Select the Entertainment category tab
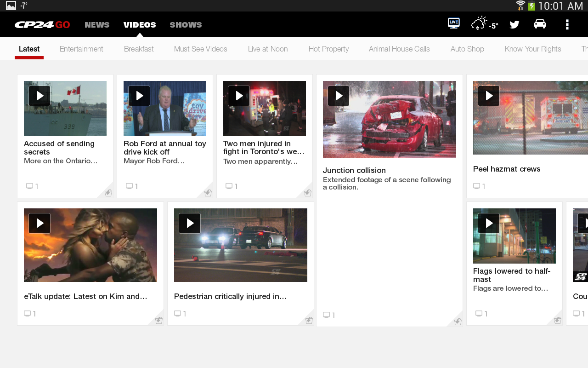The image size is (588, 368). pos(81,48)
